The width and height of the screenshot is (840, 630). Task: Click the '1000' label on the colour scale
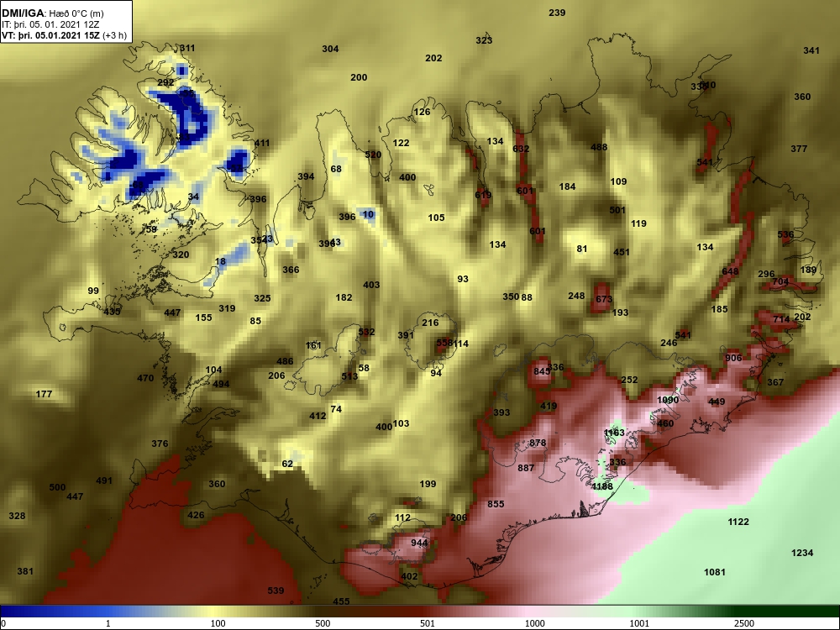(x=534, y=623)
